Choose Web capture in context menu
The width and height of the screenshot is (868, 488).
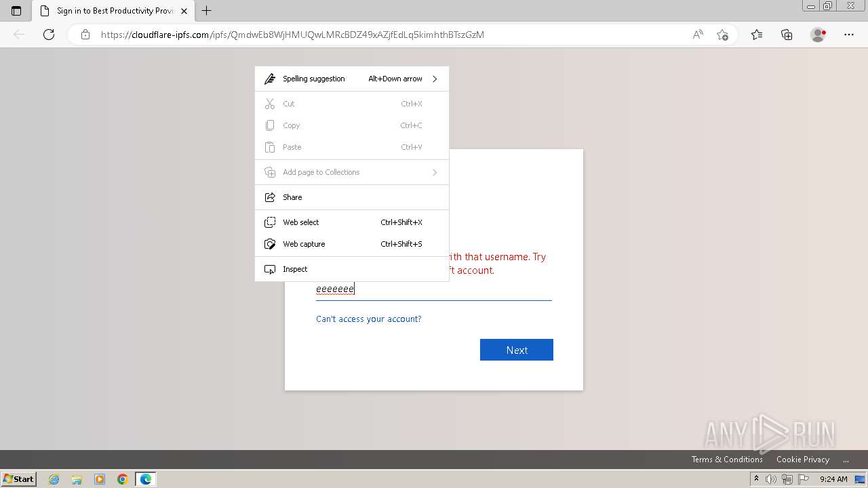point(352,244)
